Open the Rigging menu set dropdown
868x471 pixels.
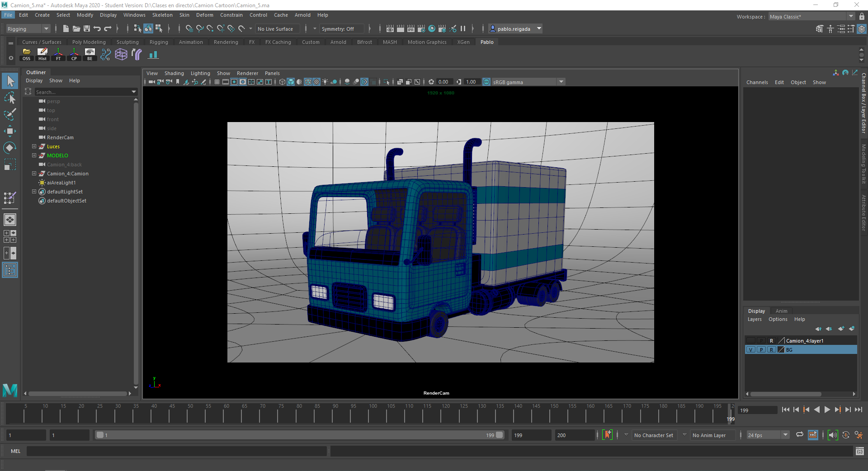click(x=28, y=29)
